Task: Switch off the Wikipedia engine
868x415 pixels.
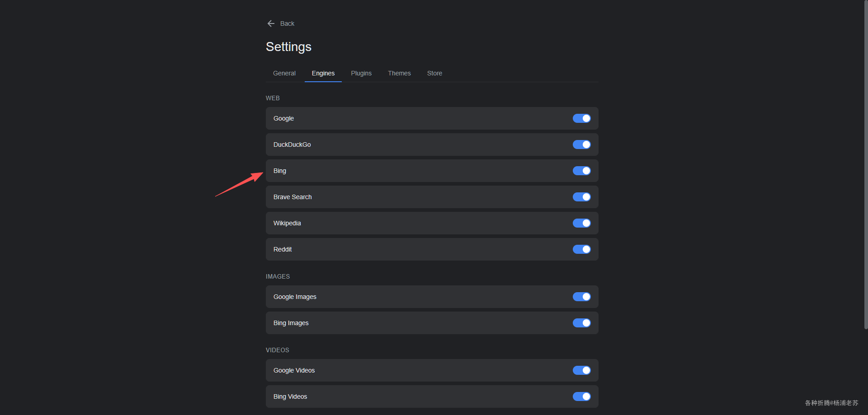Action: click(x=581, y=223)
